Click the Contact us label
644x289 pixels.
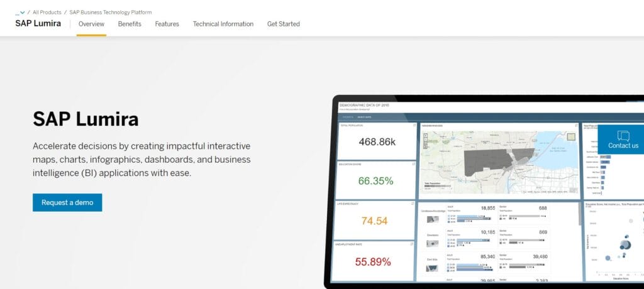623,146
